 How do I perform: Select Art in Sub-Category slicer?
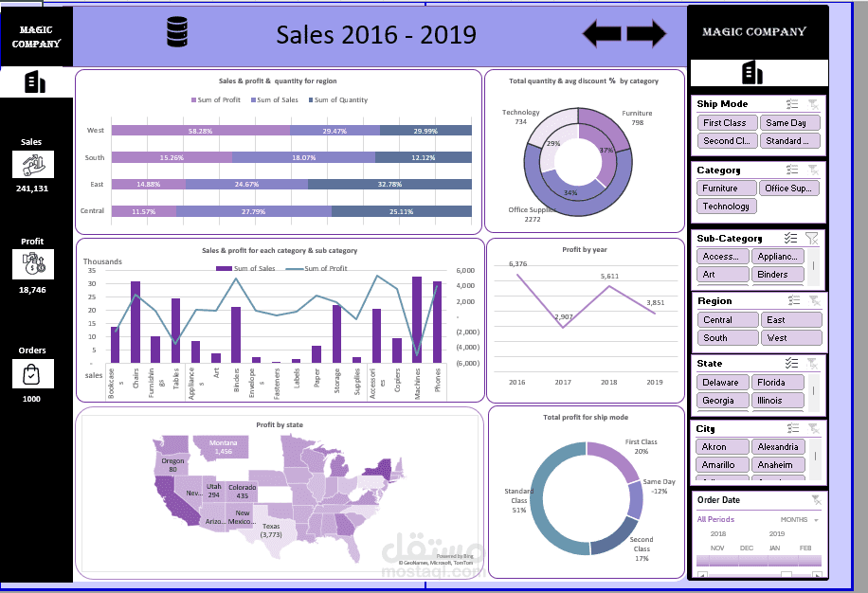722,275
